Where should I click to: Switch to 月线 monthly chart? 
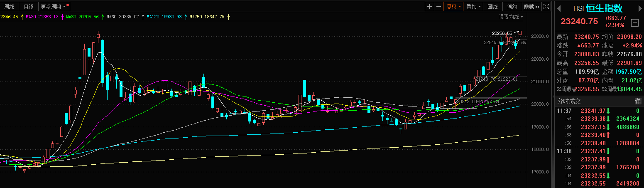pos(29,7)
